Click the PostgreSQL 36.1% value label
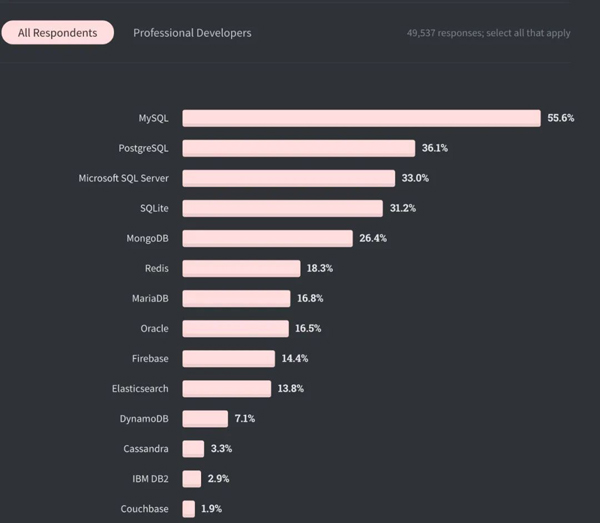600x523 pixels. pyautogui.click(x=435, y=148)
